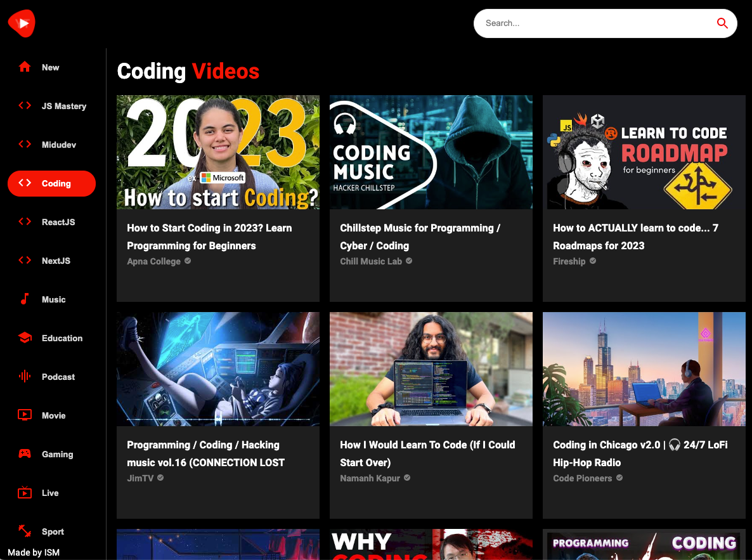Open the Live category label

click(50, 493)
